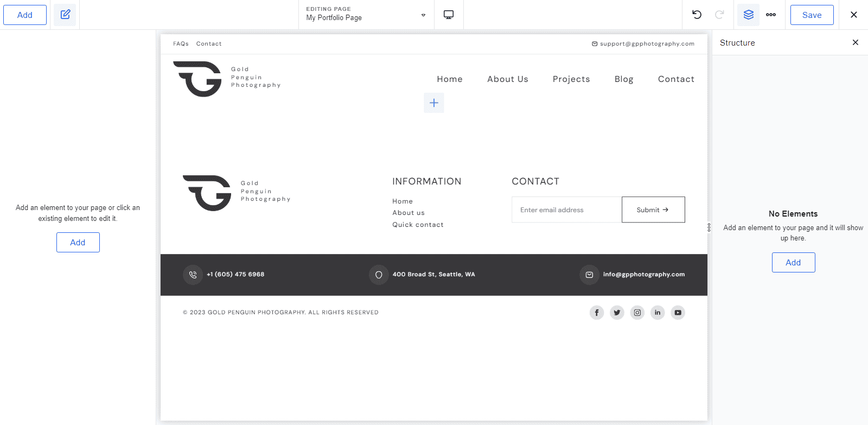The width and height of the screenshot is (868, 425).
Task: Grab the Structure panel resize handle
Action: click(x=709, y=227)
